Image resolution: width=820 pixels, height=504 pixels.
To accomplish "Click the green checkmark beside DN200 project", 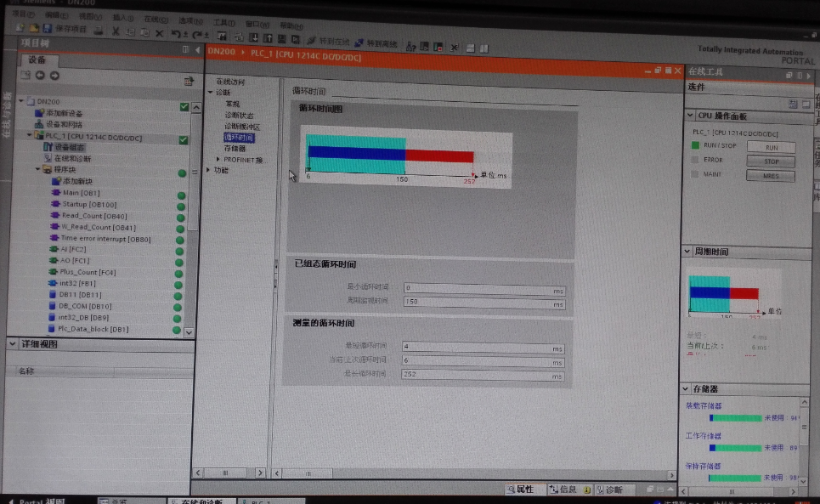I will [x=184, y=107].
